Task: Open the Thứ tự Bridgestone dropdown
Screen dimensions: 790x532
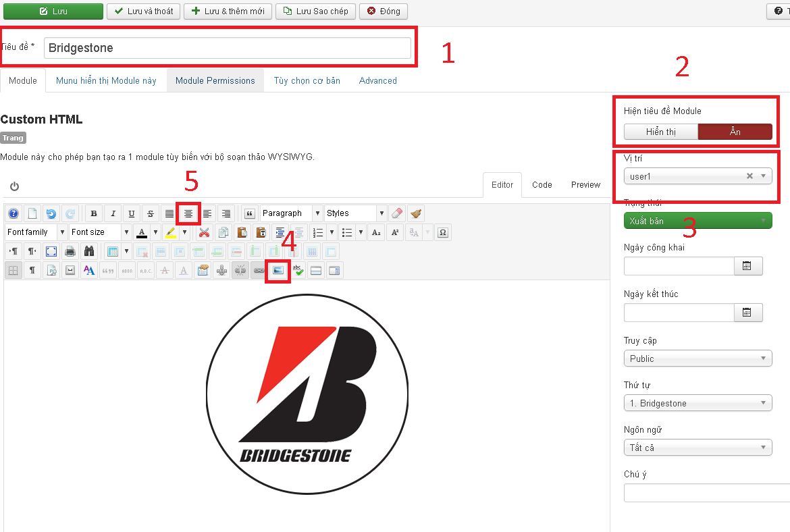Action: [x=697, y=403]
